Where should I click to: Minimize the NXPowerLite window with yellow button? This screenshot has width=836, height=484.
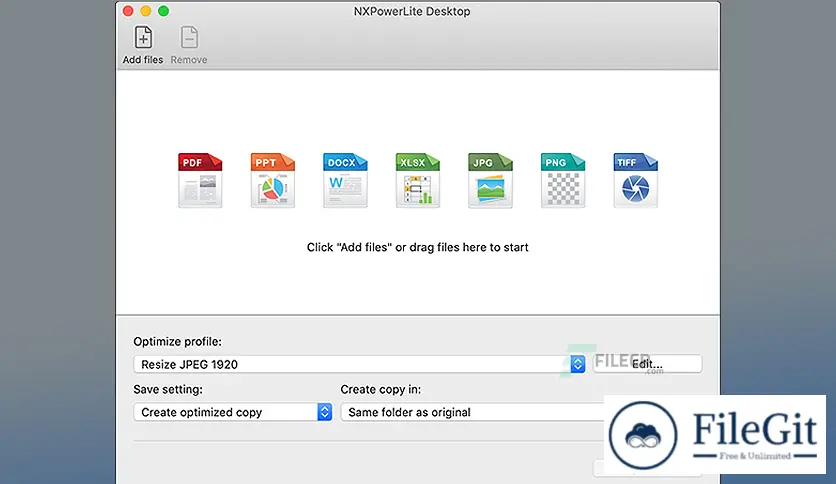[146, 11]
